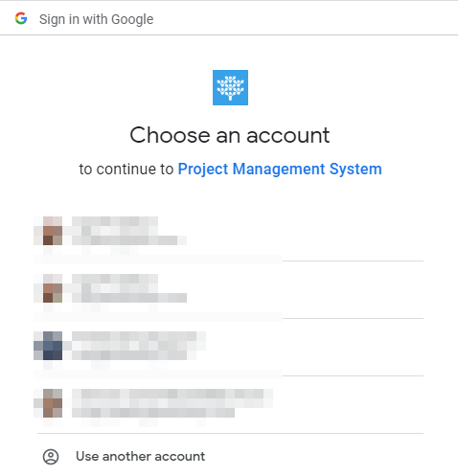Open the Project Management System link
This screenshot has width=458, height=476.
click(x=280, y=169)
